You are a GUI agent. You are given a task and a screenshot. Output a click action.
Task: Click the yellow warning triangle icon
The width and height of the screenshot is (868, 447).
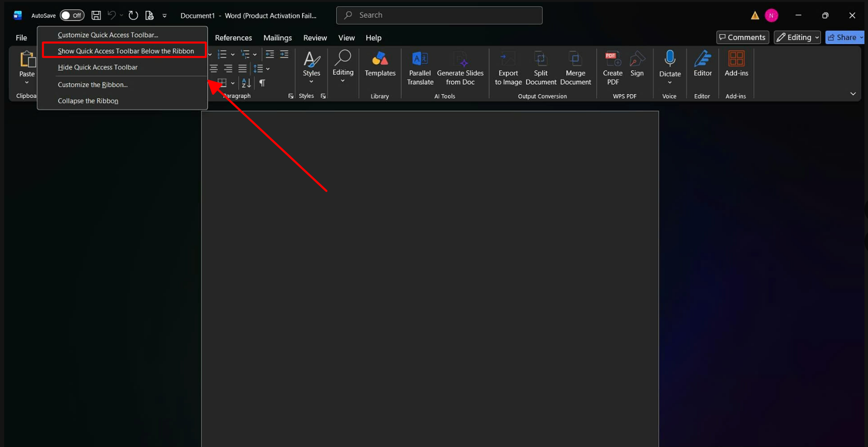click(755, 16)
